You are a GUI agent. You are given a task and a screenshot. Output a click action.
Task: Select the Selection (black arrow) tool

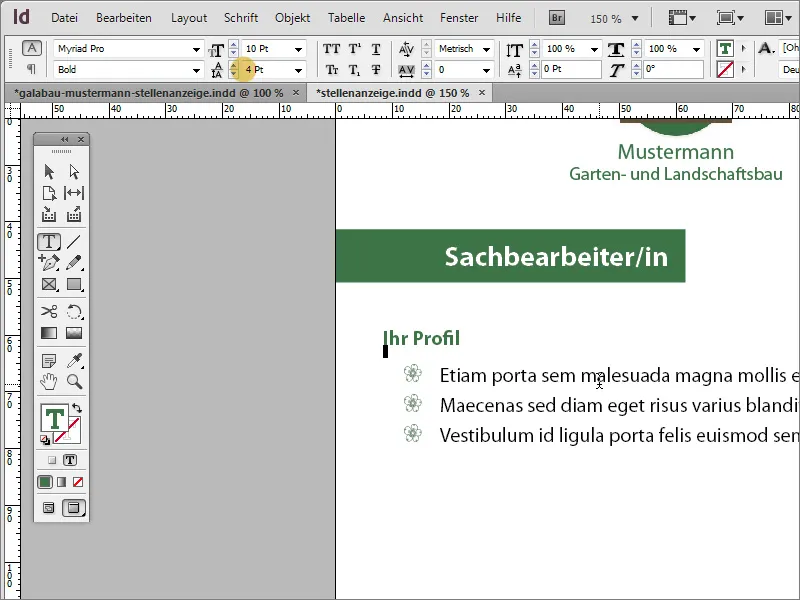coord(49,171)
